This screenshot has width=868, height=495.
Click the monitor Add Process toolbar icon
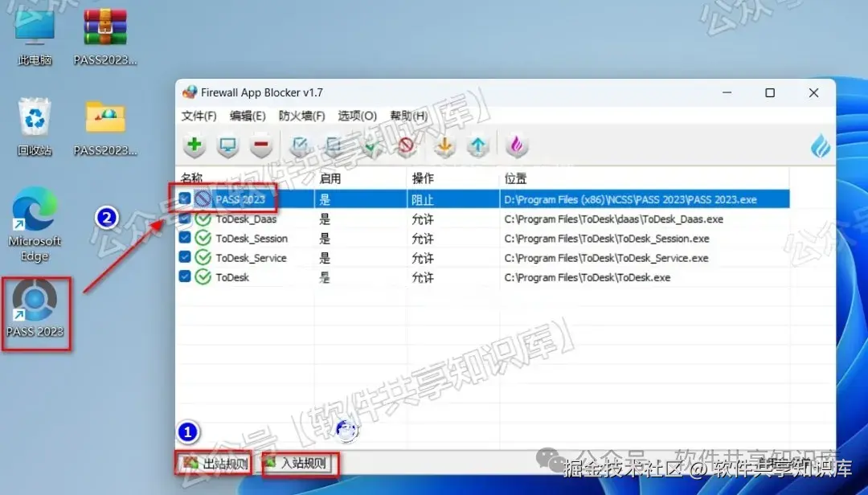point(227,145)
